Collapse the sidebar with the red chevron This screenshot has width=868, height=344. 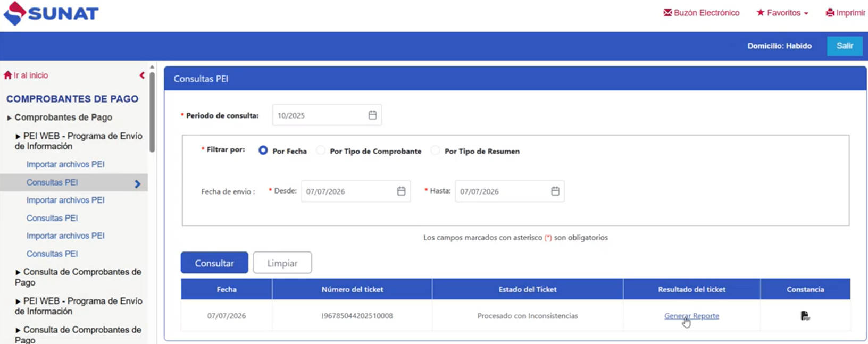click(x=142, y=75)
